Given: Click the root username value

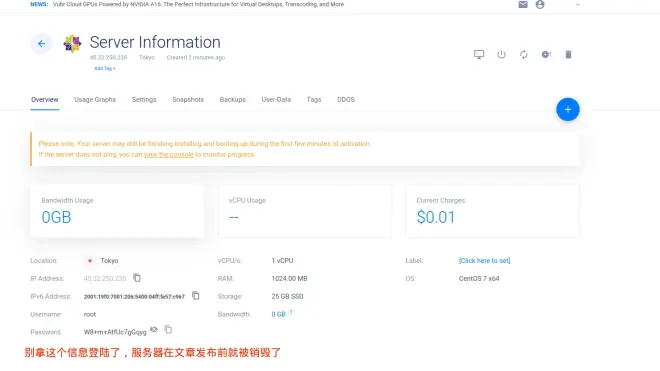Looking at the screenshot, I should coord(90,314).
